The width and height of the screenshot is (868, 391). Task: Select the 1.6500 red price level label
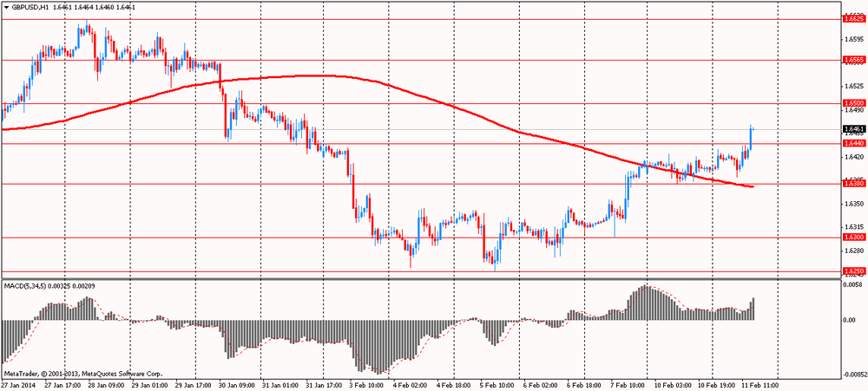[x=853, y=103]
